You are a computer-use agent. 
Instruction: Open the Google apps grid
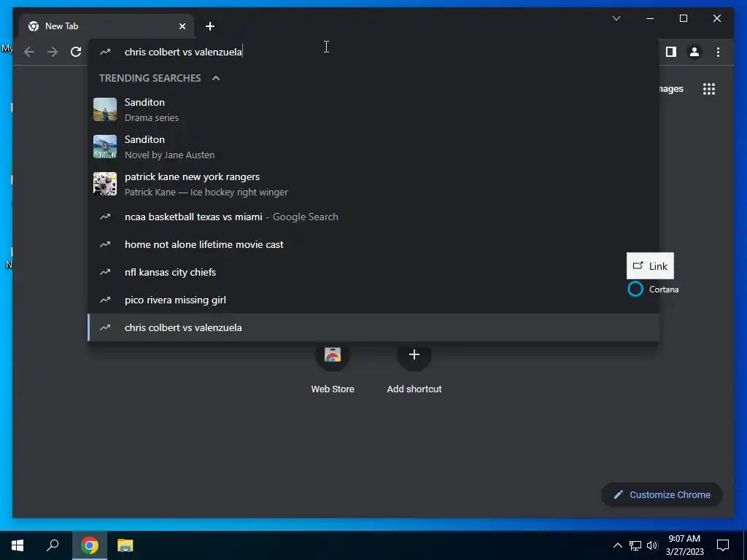pos(709,89)
